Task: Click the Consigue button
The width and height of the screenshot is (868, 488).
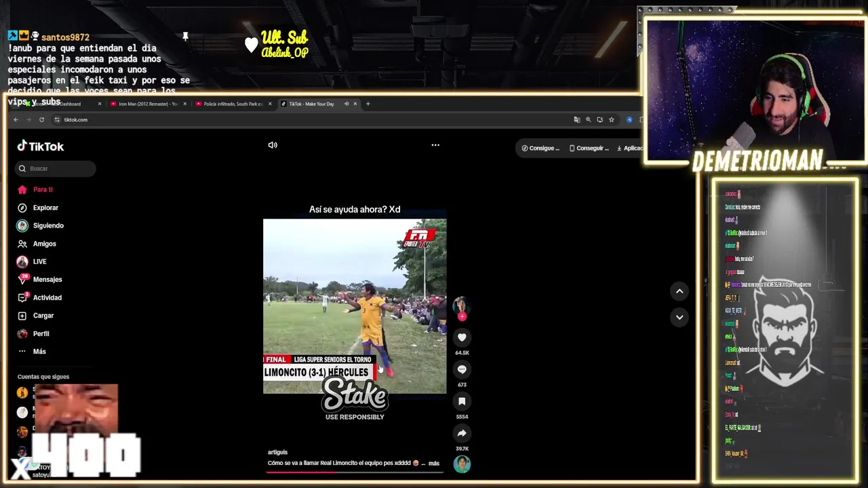Action: pos(540,148)
